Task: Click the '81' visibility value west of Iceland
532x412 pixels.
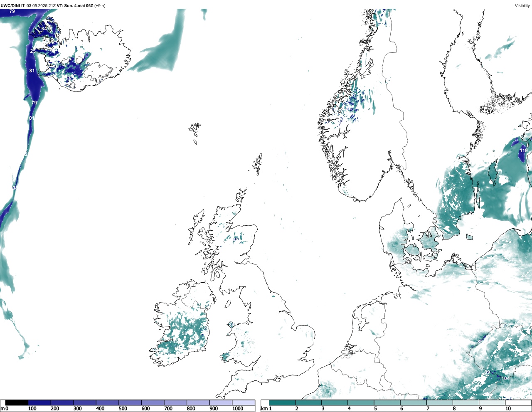Action: 32,71
